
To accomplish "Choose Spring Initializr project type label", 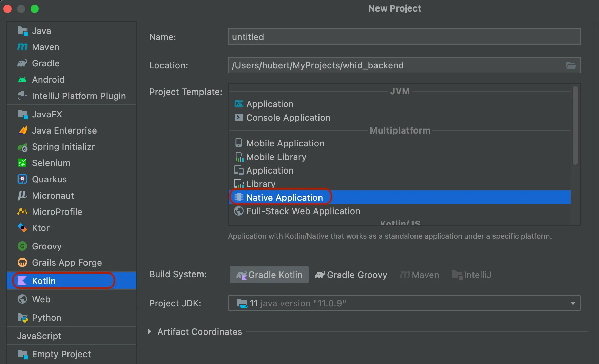I will pos(63,147).
